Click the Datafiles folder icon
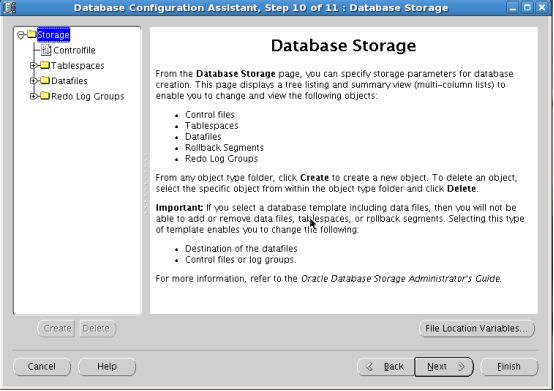Viewport: 554px width, 391px height. click(x=45, y=80)
